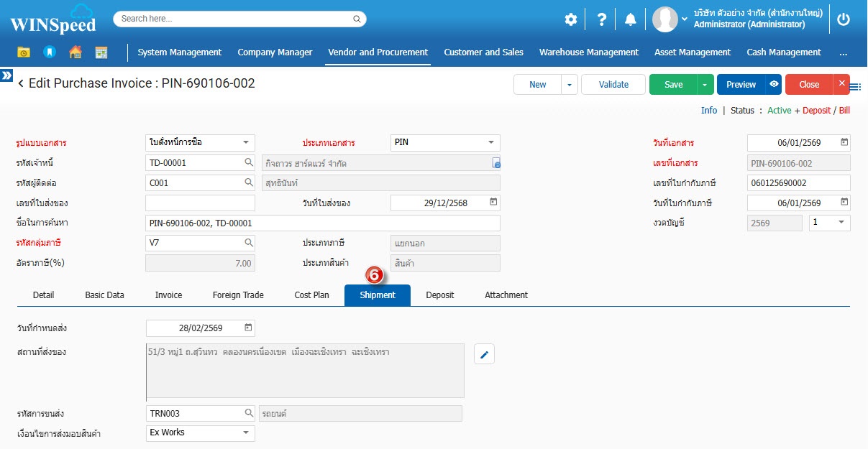
Task: Open the settings gear in header
Action: click(x=570, y=19)
